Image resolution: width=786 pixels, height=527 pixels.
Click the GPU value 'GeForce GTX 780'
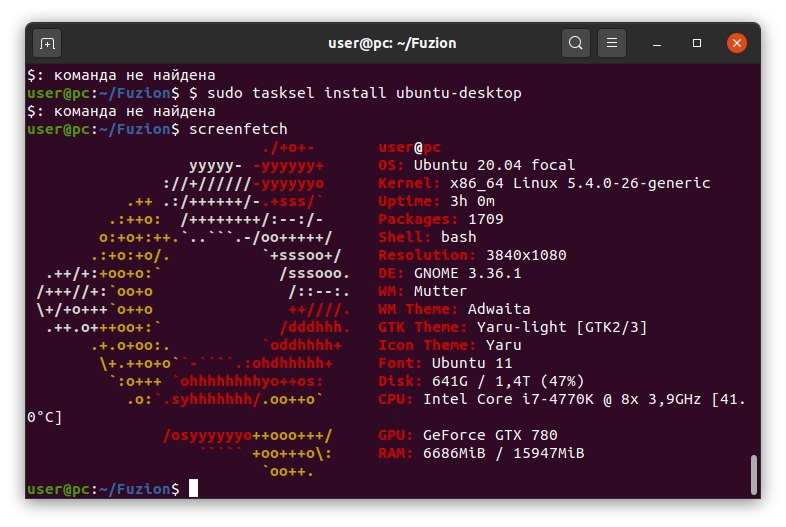[x=490, y=435]
